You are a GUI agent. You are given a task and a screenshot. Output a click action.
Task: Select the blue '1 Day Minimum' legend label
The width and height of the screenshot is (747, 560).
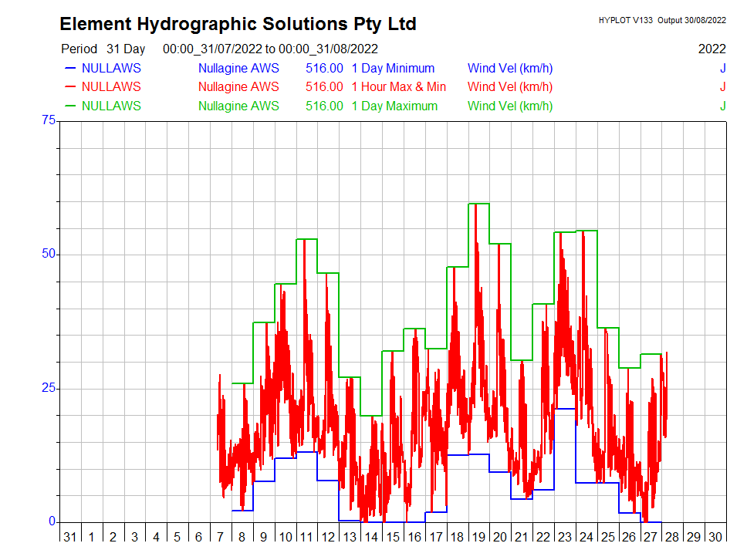[x=393, y=68]
